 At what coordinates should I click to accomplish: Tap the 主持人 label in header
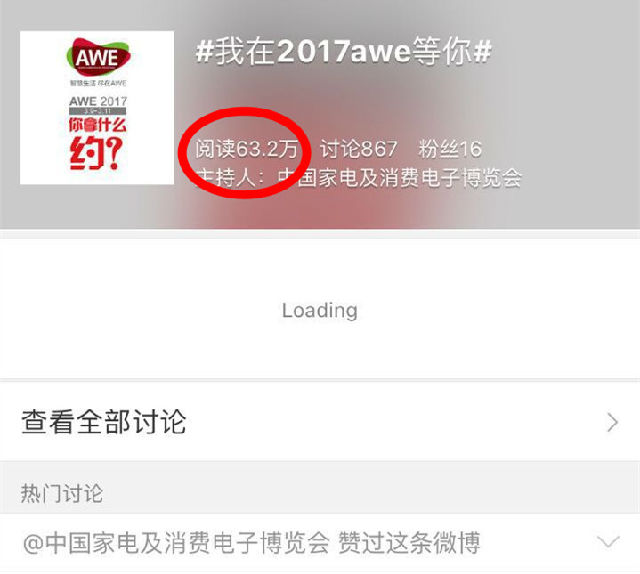coord(226,178)
